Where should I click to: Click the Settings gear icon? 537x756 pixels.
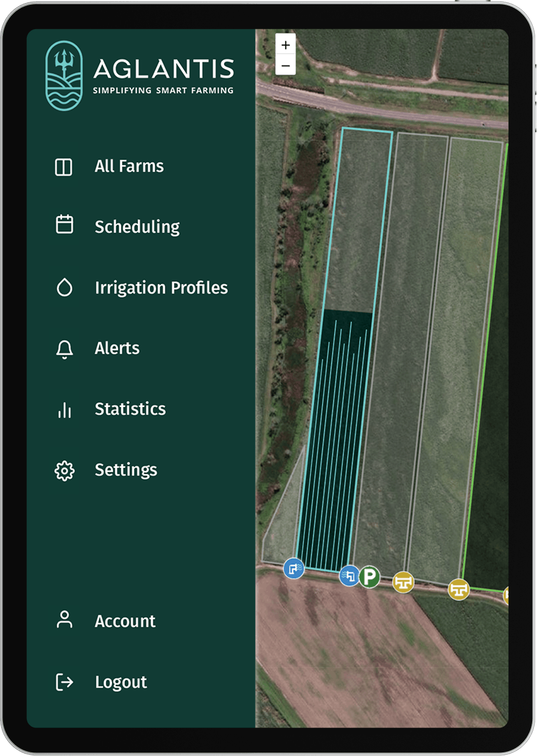(x=64, y=471)
